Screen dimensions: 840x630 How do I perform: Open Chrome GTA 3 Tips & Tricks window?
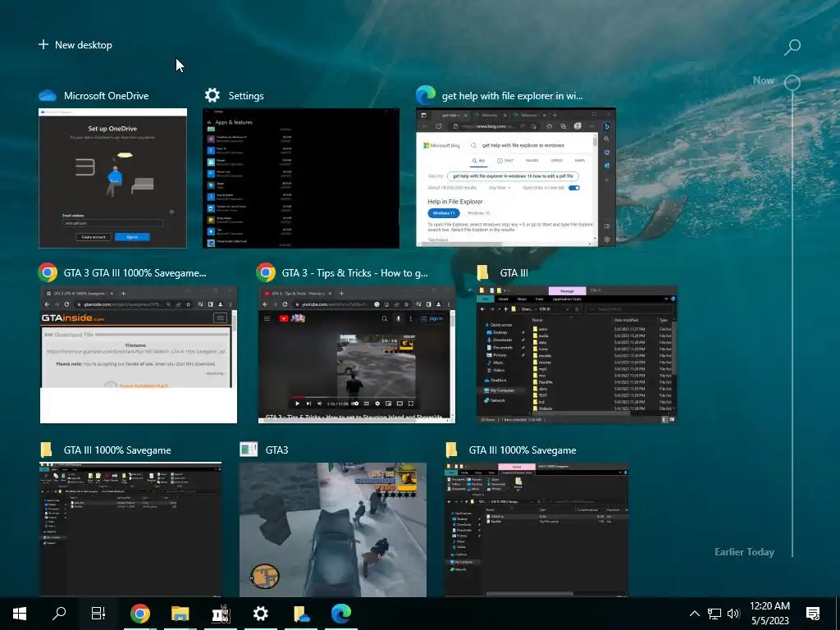pyautogui.click(x=357, y=354)
